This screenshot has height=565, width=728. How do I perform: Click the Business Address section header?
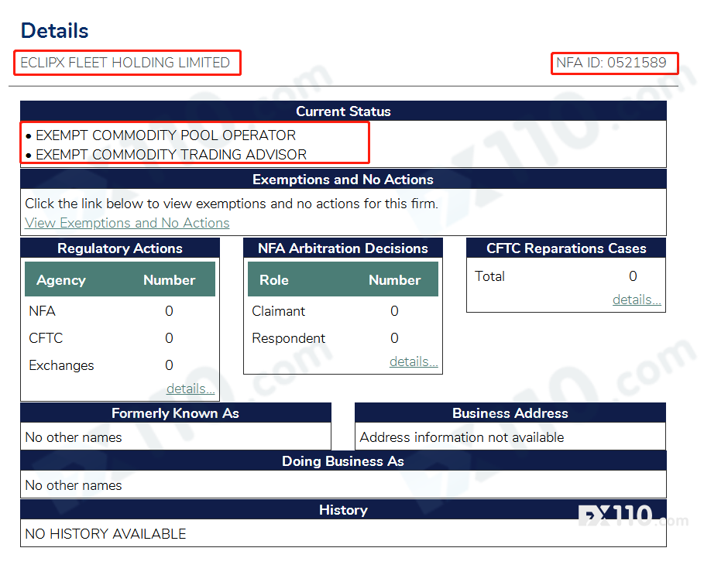(510, 413)
